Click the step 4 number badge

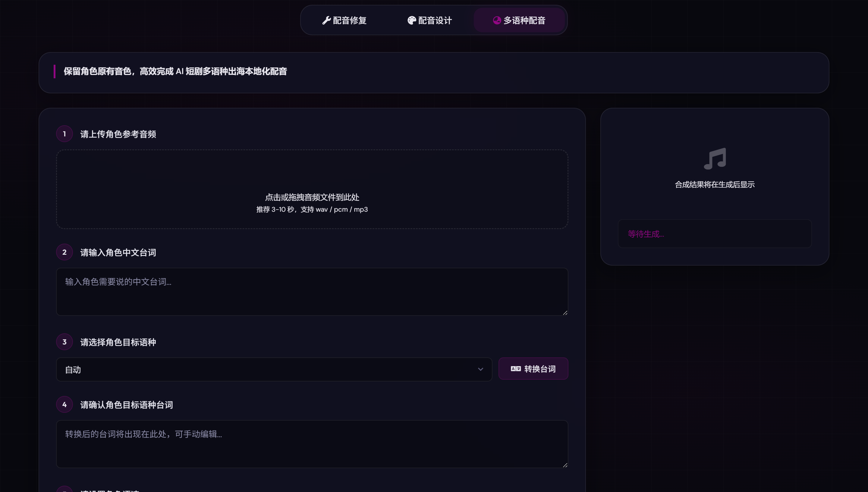click(x=64, y=404)
